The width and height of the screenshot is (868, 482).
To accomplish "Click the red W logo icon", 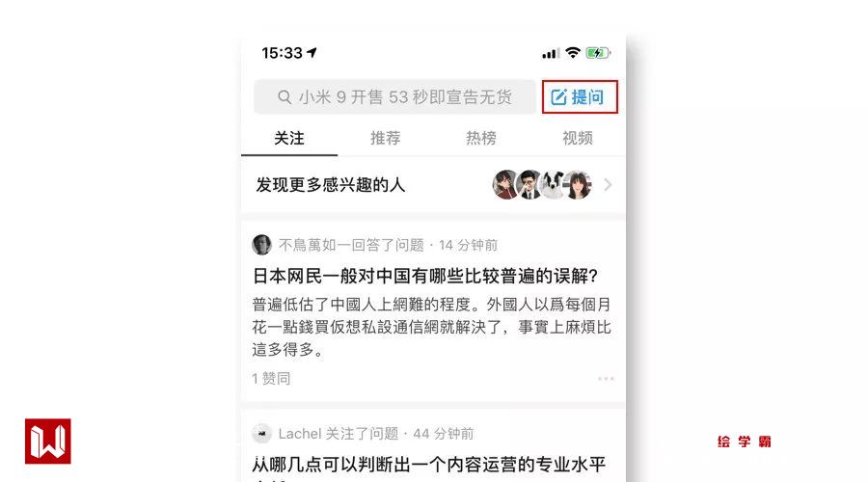I will [48, 442].
